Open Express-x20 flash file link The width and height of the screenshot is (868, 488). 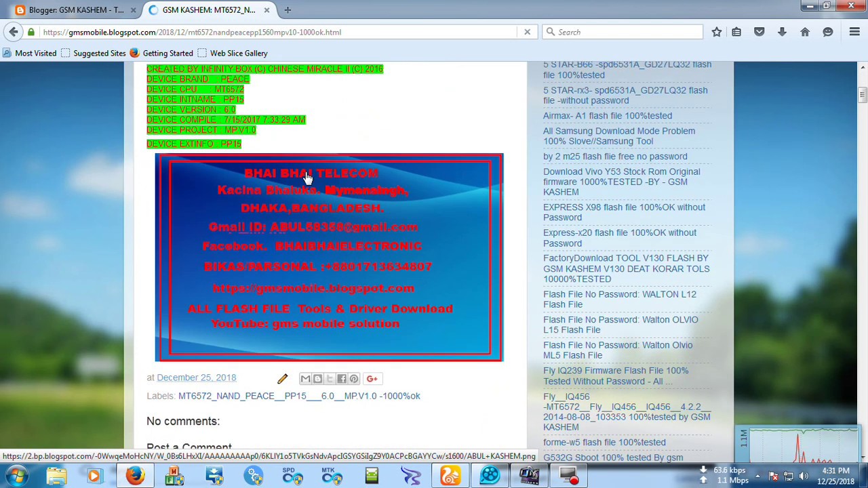(620, 238)
